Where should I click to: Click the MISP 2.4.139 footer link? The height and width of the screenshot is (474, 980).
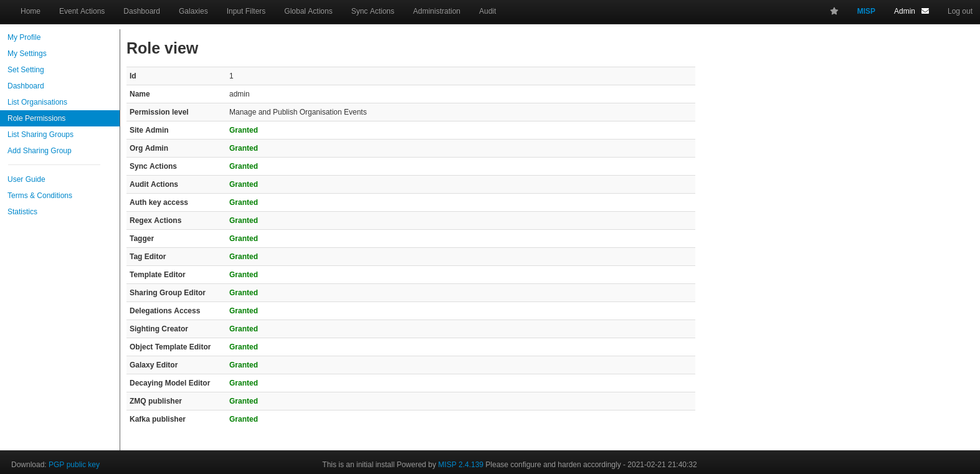460,465
